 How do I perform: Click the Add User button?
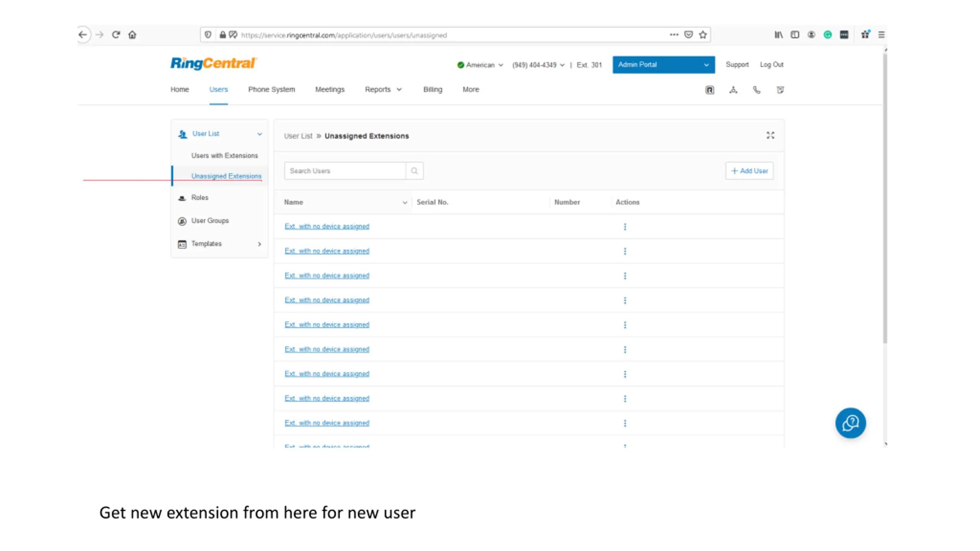click(x=749, y=171)
